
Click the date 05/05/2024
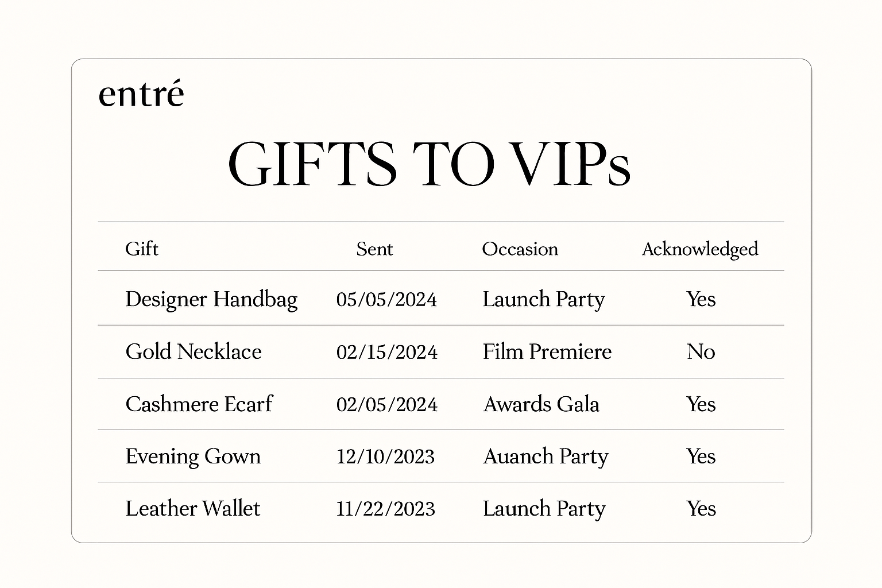pyautogui.click(x=386, y=299)
